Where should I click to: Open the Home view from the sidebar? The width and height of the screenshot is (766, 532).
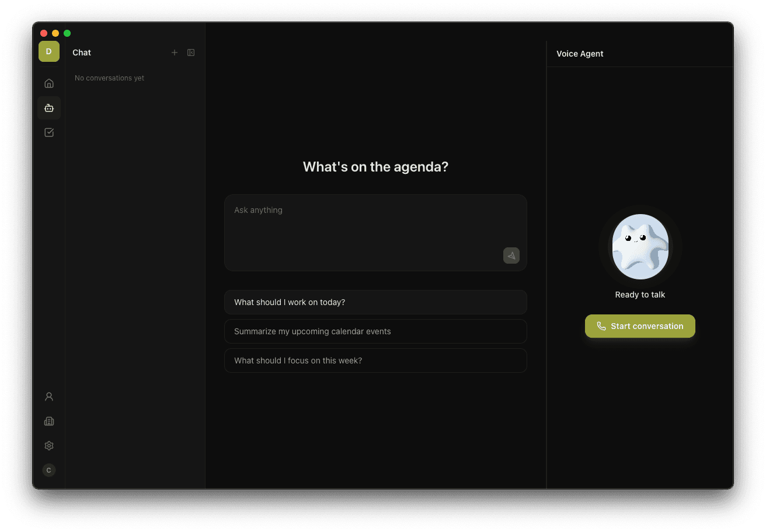[x=49, y=83]
